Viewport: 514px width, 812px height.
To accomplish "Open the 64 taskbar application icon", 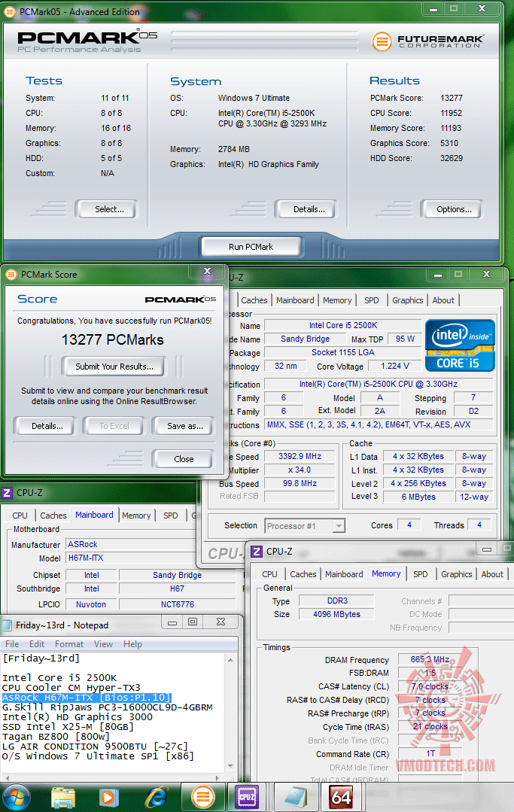I will tap(342, 798).
